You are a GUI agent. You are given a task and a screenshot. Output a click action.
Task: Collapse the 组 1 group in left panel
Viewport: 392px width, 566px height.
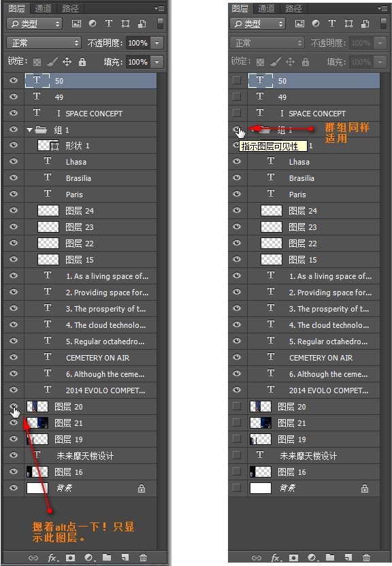point(29,129)
